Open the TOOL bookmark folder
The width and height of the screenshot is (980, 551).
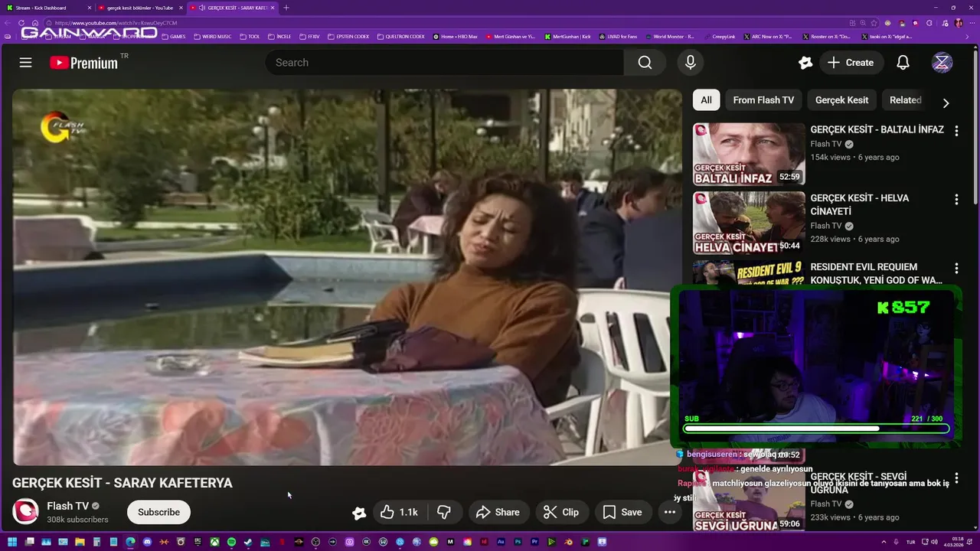[250, 36]
